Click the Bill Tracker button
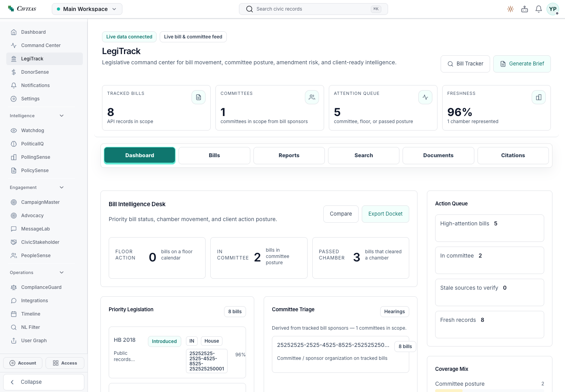Screen dimensions: 565x392 (465, 64)
